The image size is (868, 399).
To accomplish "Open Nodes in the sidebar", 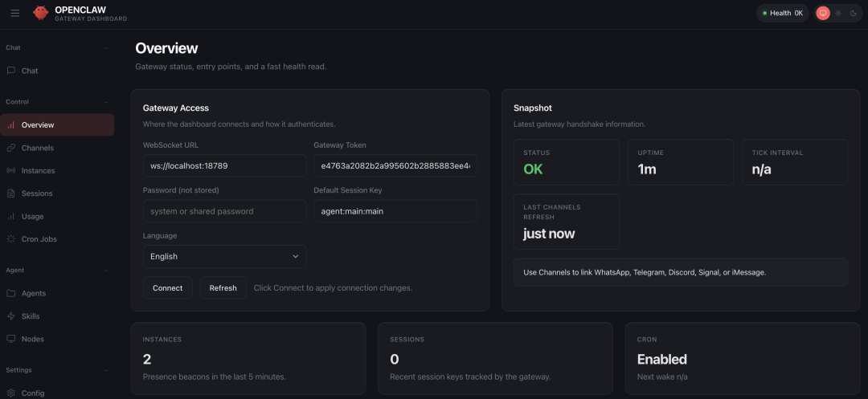I will tap(32, 339).
